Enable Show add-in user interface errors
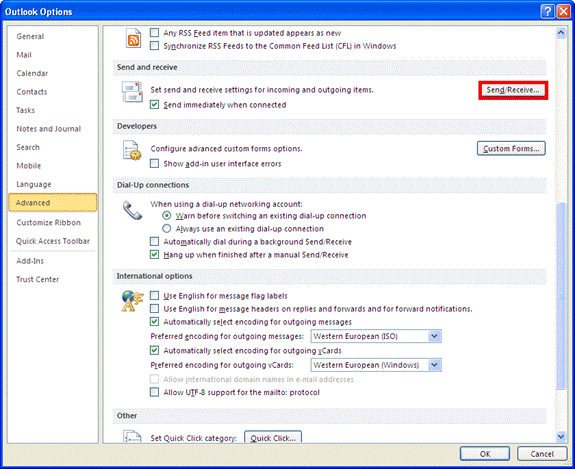The width and height of the screenshot is (575, 469). (x=154, y=164)
